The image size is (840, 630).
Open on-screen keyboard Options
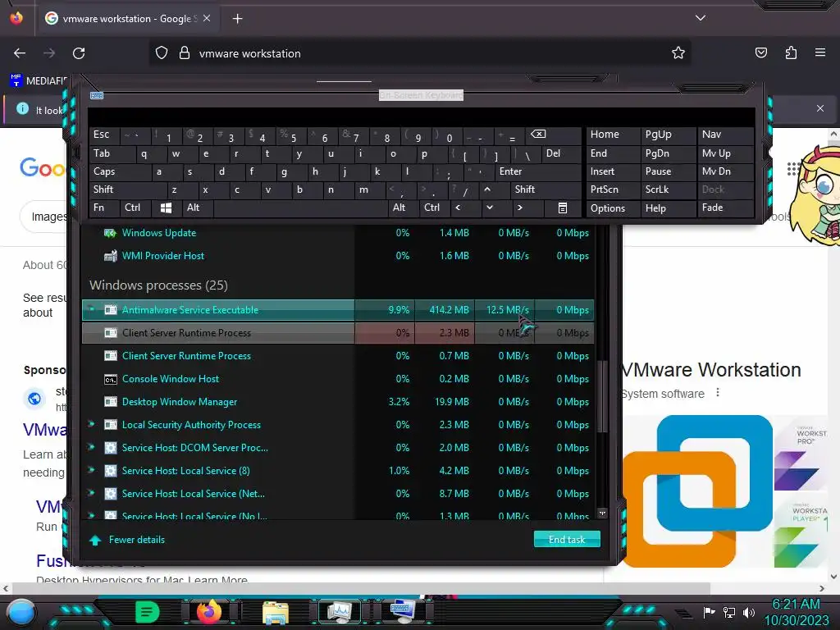(612, 208)
